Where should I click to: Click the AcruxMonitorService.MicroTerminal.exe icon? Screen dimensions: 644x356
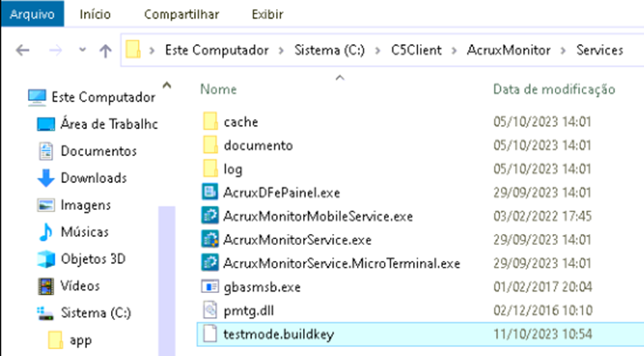tap(209, 264)
